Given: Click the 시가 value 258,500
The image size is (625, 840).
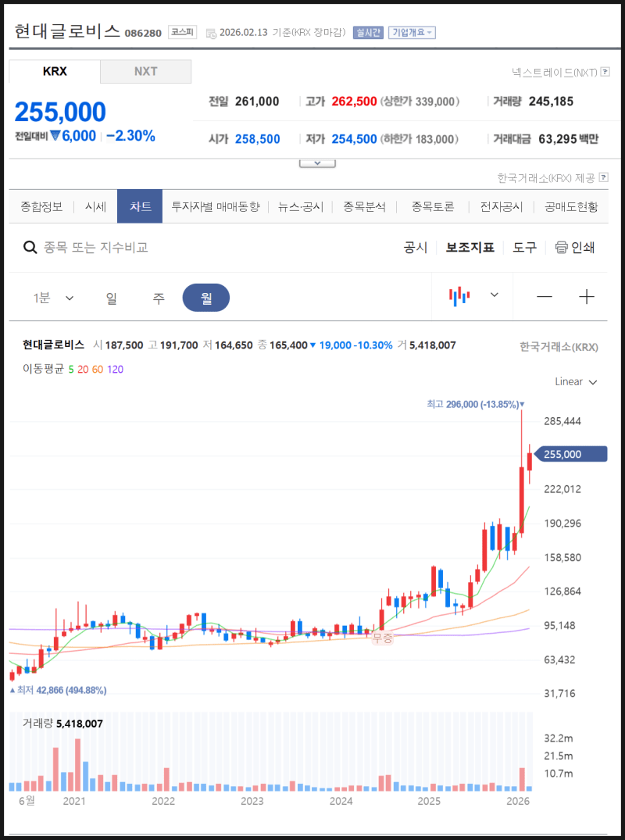Looking at the screenshot, I should 258,139.
